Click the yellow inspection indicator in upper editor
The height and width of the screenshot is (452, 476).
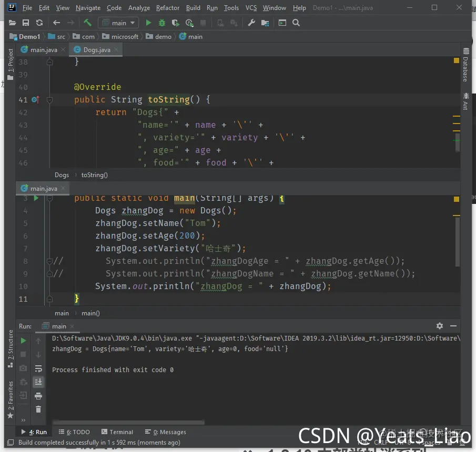click(456, 60)
